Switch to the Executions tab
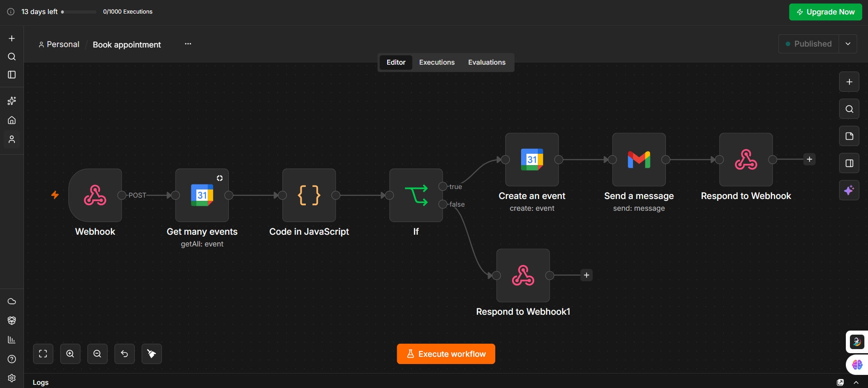This screenshot has height=388, width=868. (437, 62)
